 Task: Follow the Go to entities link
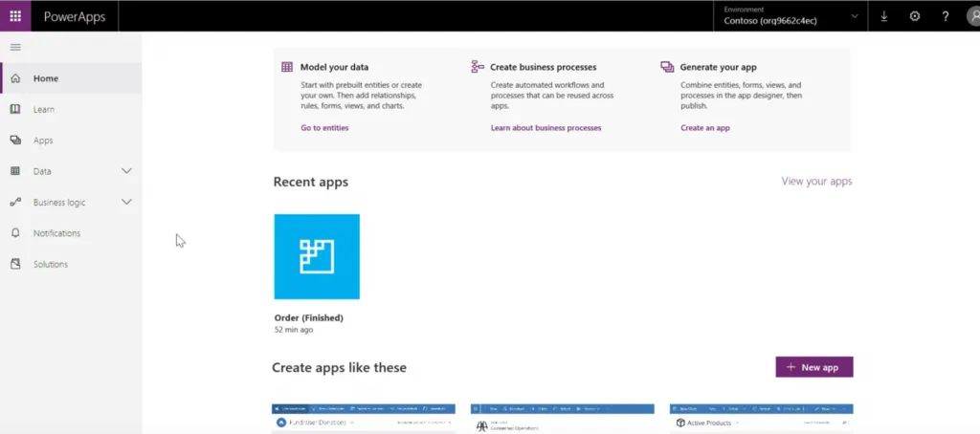pyautogui.click(x=324, y=128)
